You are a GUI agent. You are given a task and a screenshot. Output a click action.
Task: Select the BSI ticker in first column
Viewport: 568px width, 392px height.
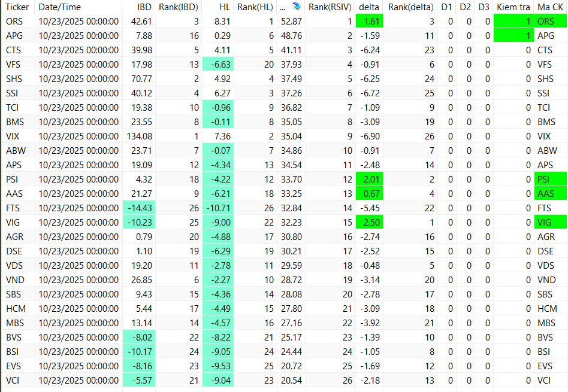pos(13,352)
